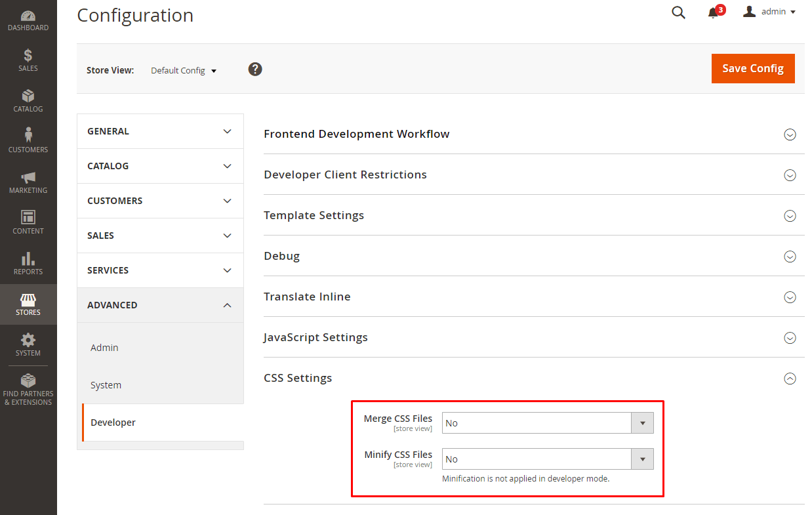This screenshot has height=515, width=812.
Task: Open the Store View help tooltip icon
Action: (254, 68)
